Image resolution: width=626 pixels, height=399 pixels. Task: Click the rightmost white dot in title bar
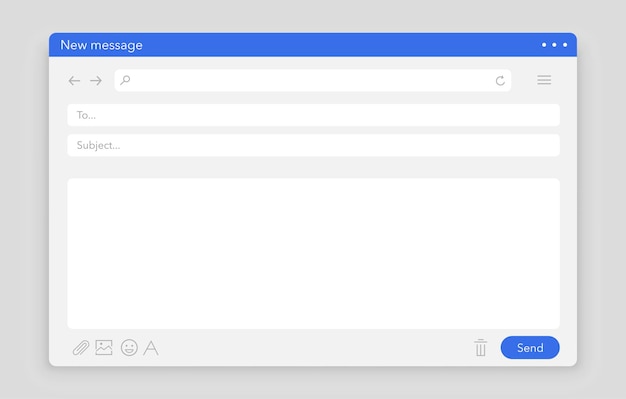(565, 45)
